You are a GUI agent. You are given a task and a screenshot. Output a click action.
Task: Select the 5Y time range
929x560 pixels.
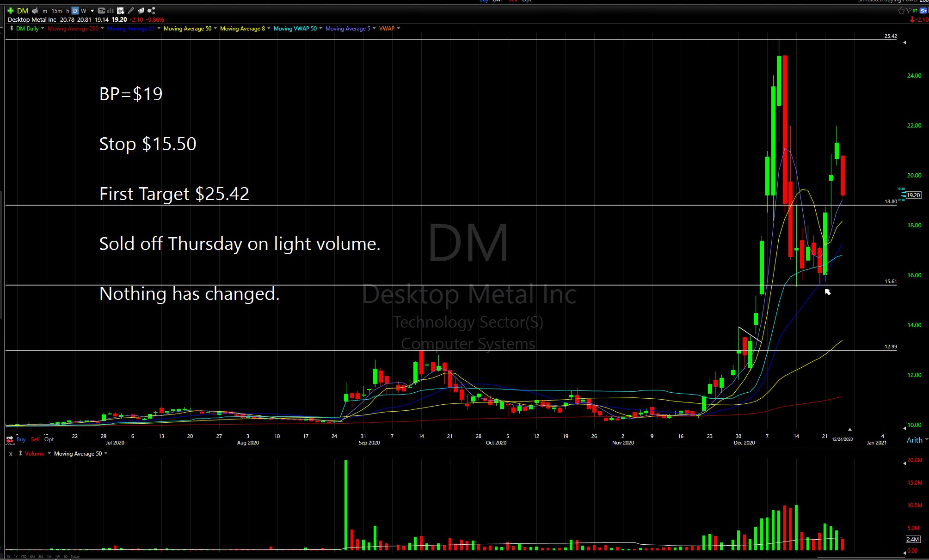(8, 556)
